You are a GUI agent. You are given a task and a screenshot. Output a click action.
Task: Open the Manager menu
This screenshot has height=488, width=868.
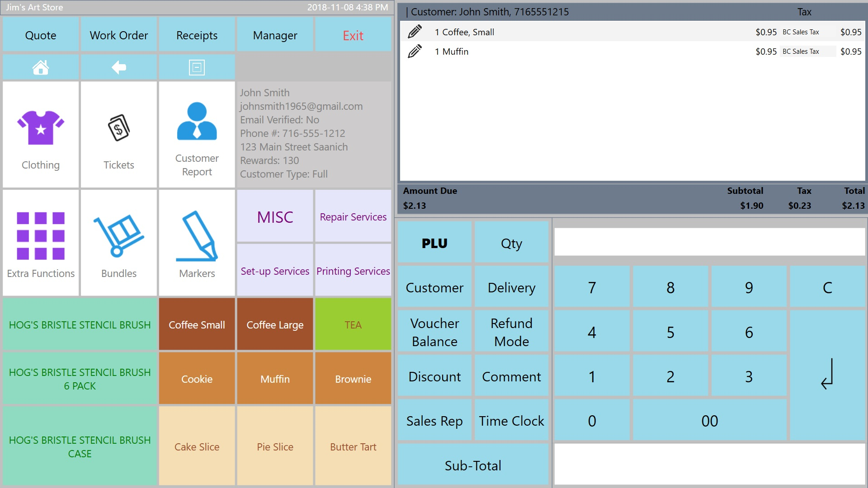pos(275,35)
